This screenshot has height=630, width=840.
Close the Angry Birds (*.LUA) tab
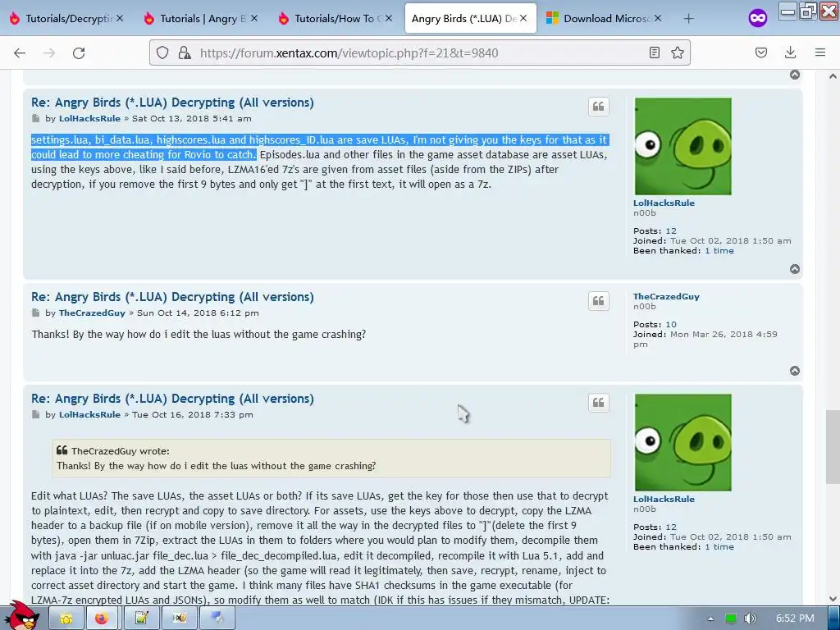tap(523, 18)
